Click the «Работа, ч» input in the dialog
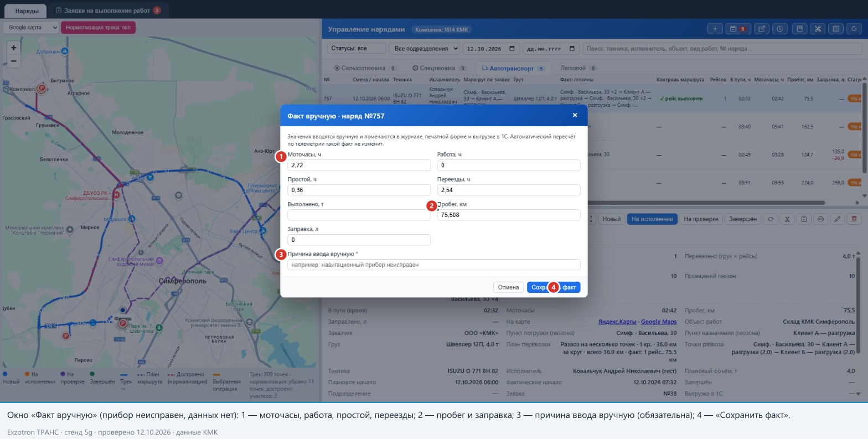 pos(509,165)
